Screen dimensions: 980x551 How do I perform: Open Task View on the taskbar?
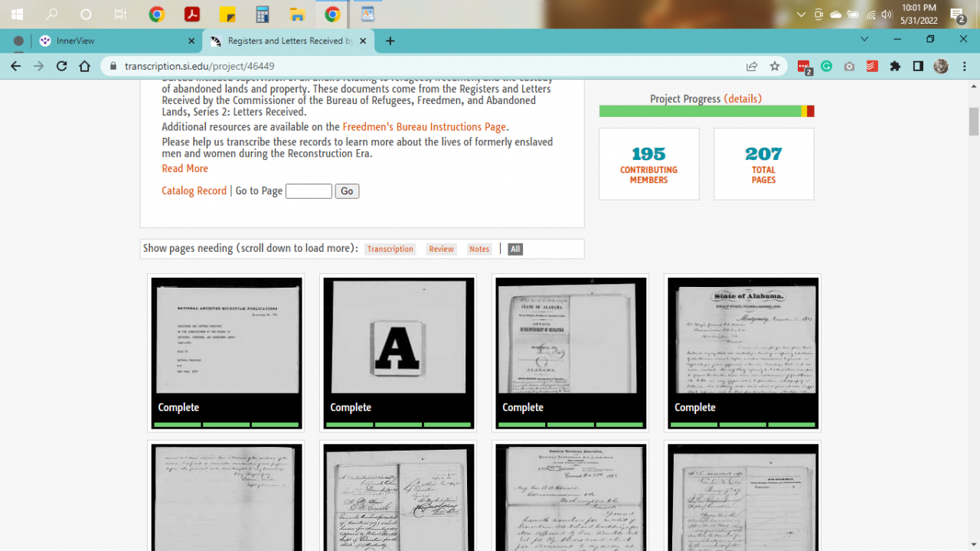[x=120, y=14]
